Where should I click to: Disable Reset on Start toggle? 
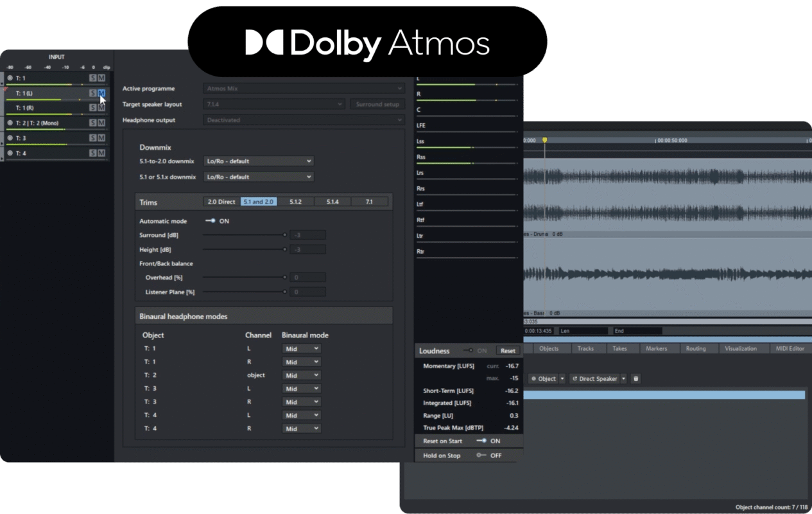tap(481, 441)
